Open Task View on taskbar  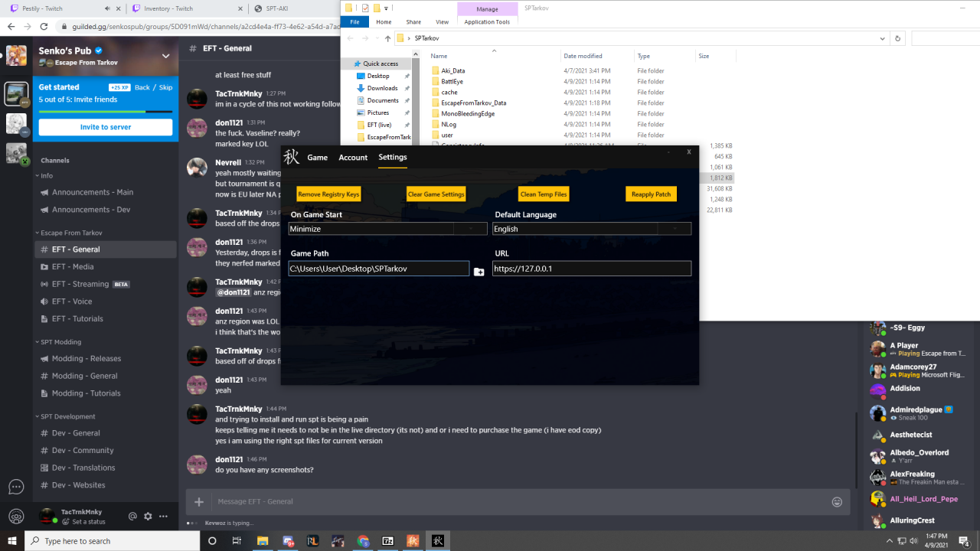(x=237, y=541)
